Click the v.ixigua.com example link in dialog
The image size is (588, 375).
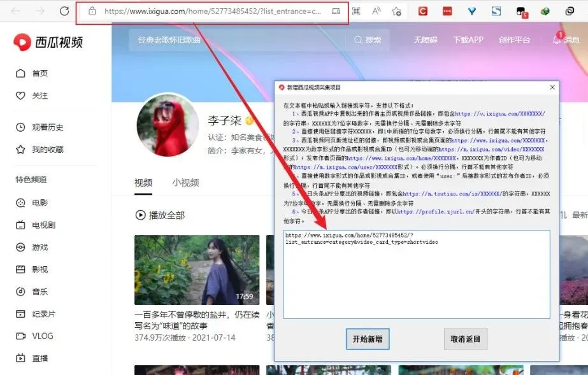(x=500, y=113)
